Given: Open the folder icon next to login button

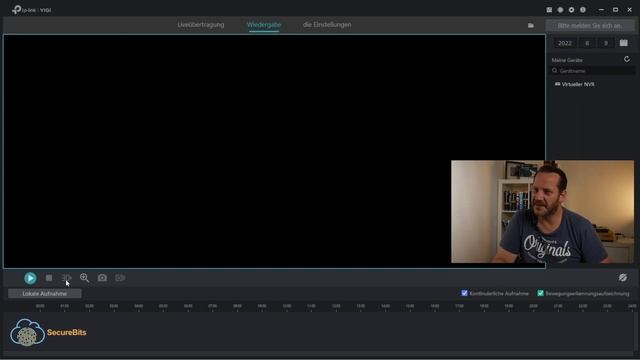Looking at the screenshot, I should pyautogui.click(x=531, y=25).
